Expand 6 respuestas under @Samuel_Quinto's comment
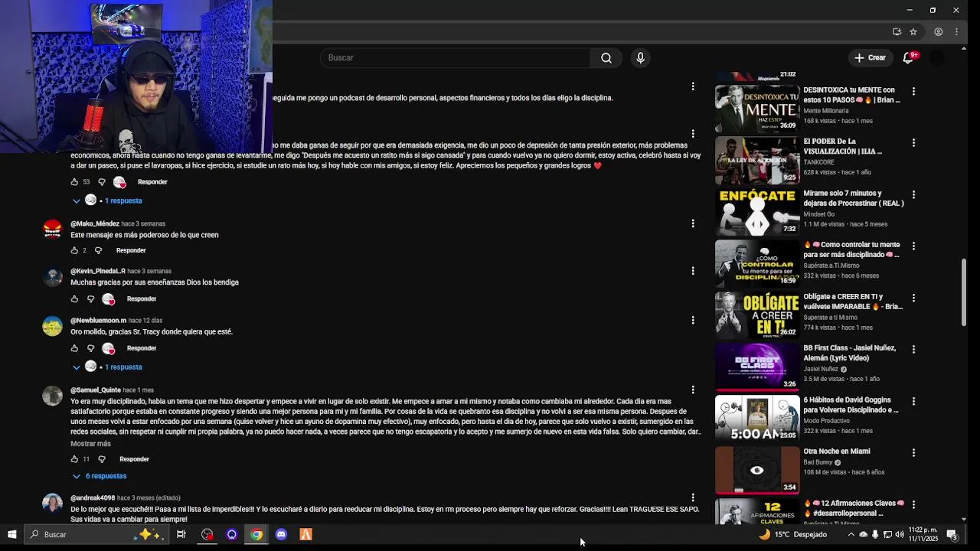The width and height of the screenshot is (980, 551). 100,476
